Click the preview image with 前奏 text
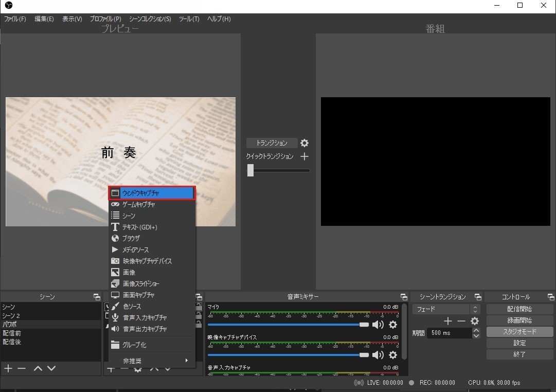Image resolution: width=556 pixels, height=392 pixels. coord(120,162)
